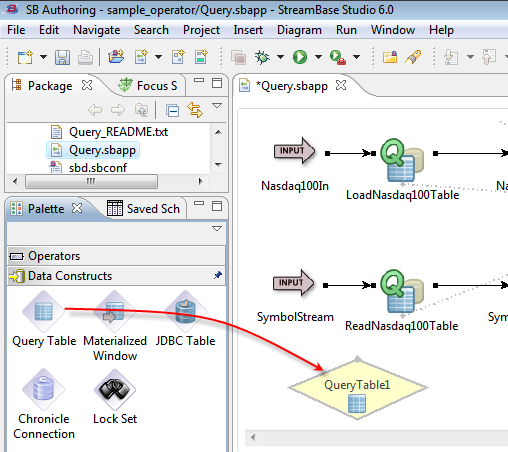Switch to the Saved Sch tab
Viewport: 508px width, 452px height.
tap(143, 209)
